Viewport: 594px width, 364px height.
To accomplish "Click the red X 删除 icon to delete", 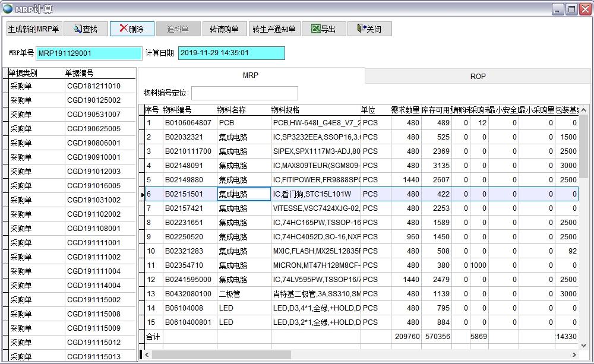I will pos(124,29).
